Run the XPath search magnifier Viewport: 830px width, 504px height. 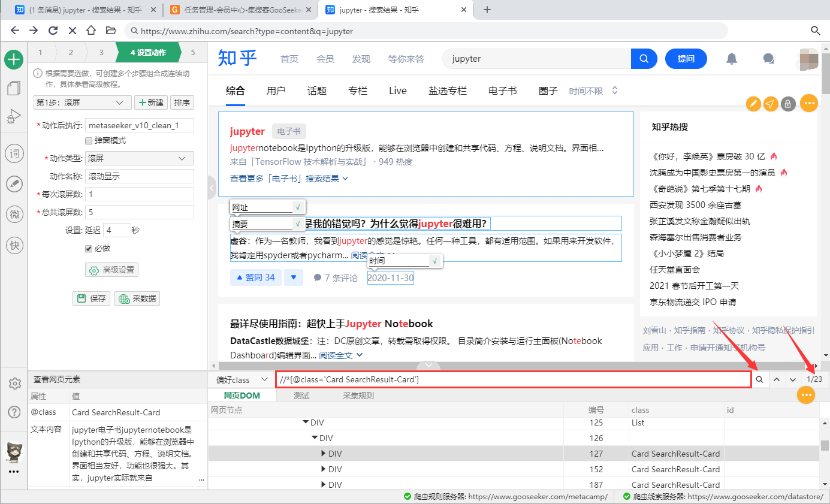(x=759, y=379)
